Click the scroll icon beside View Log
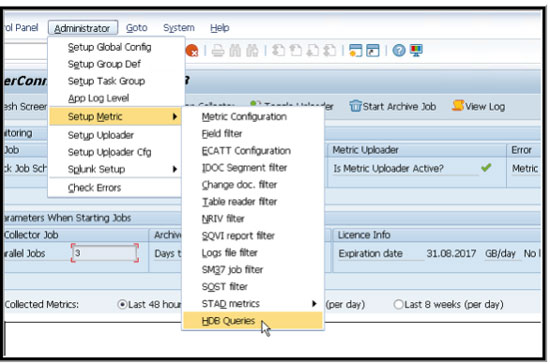The height and width of the screenshot is (364, 550). [x=458, y=105]
